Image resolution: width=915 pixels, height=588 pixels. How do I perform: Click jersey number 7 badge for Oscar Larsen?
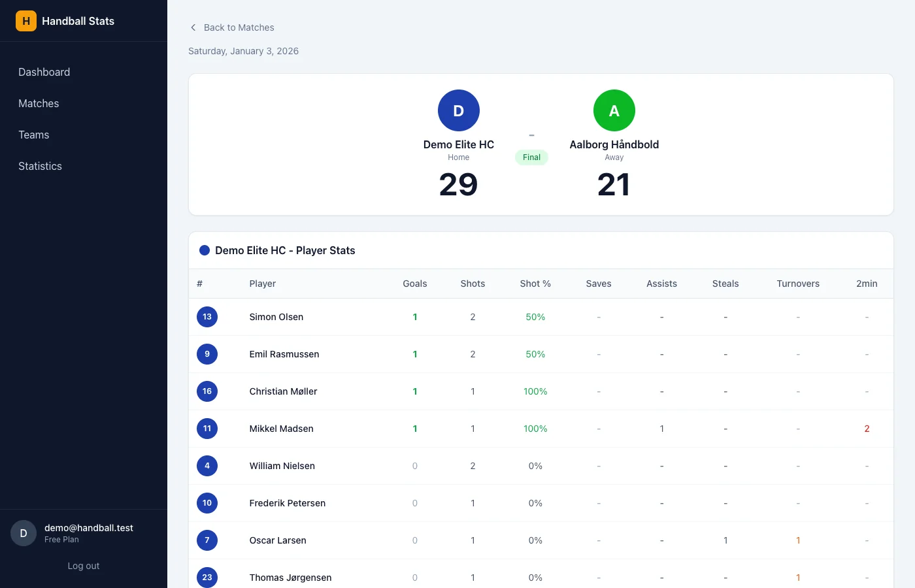coord(207,540)
